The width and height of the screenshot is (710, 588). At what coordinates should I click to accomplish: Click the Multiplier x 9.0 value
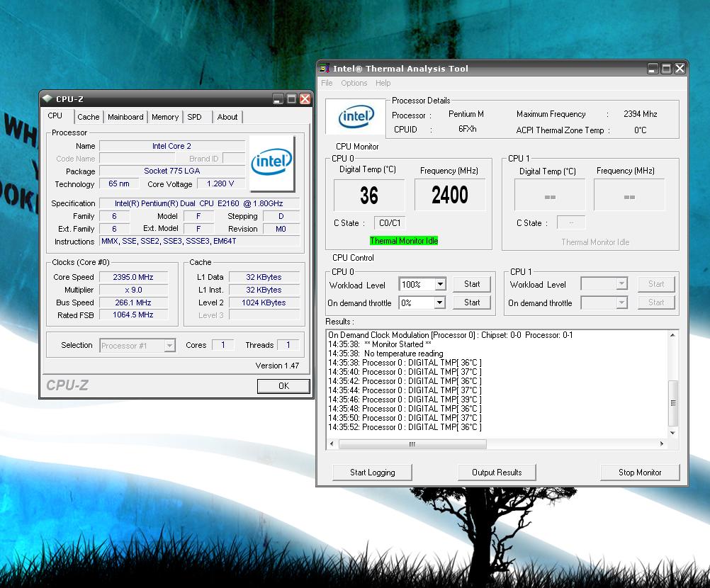coord(133,290)
